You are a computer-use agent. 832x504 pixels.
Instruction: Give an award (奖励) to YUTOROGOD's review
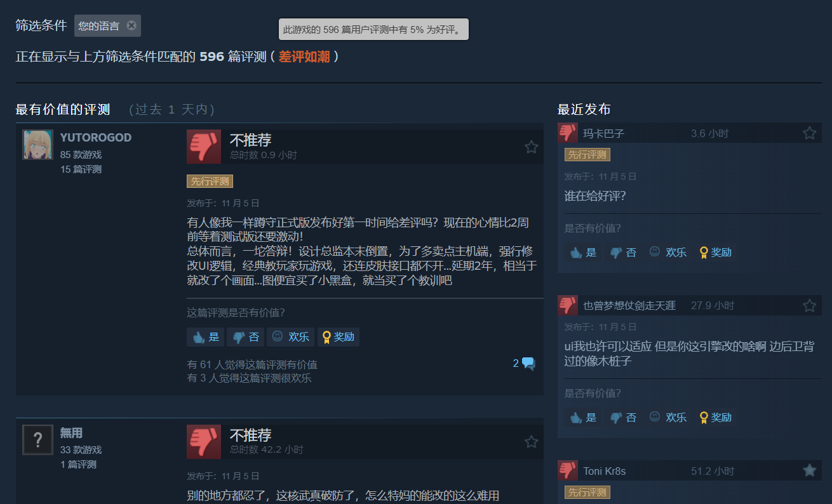[x=338, y=337]
